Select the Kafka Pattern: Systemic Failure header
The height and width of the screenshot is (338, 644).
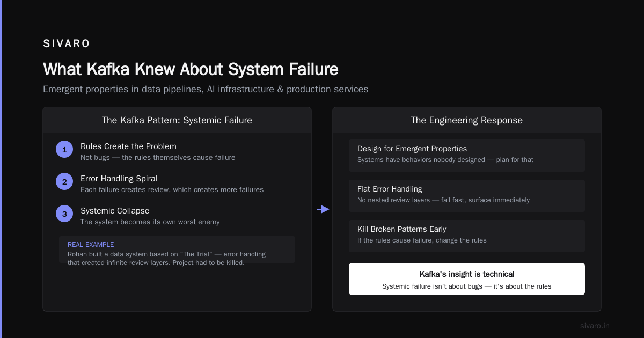click(177, 120)
